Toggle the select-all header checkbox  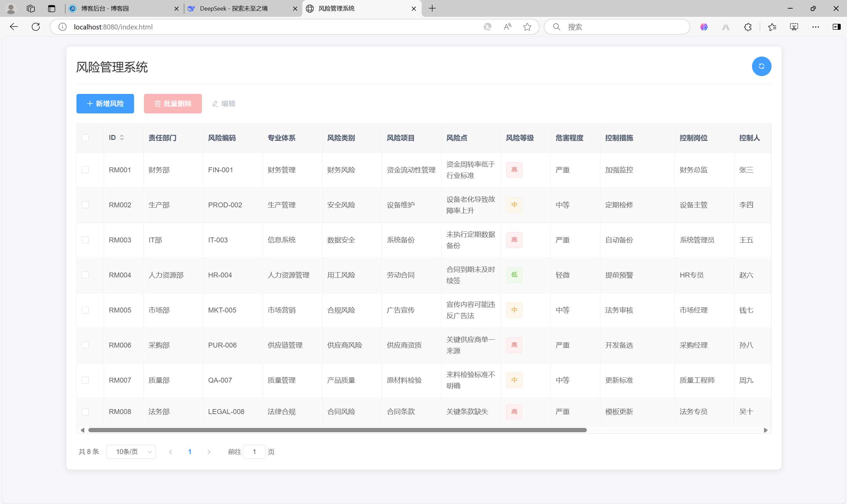(85, 138)
